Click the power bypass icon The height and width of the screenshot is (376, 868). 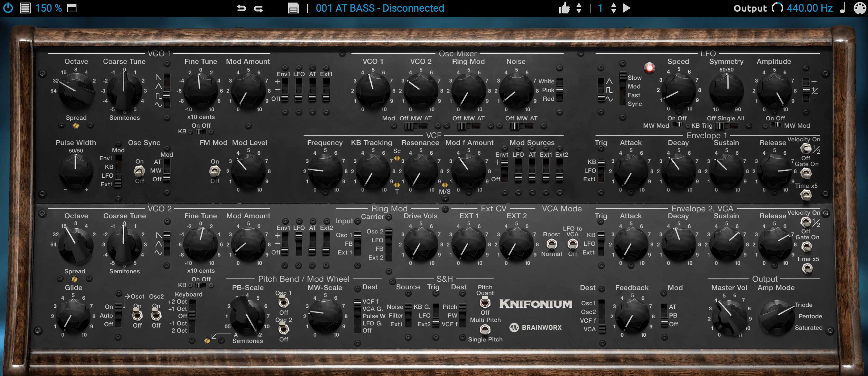click(8, 8)
